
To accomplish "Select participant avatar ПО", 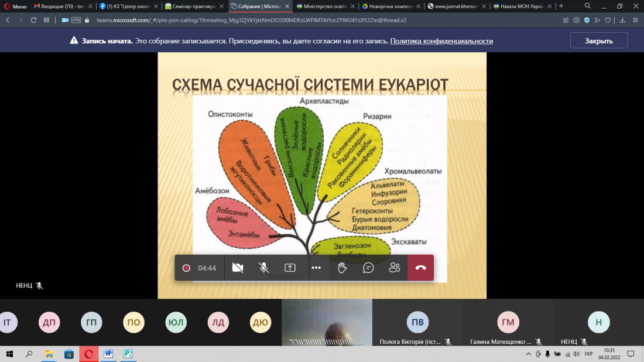I will click(x=133, y=322).
